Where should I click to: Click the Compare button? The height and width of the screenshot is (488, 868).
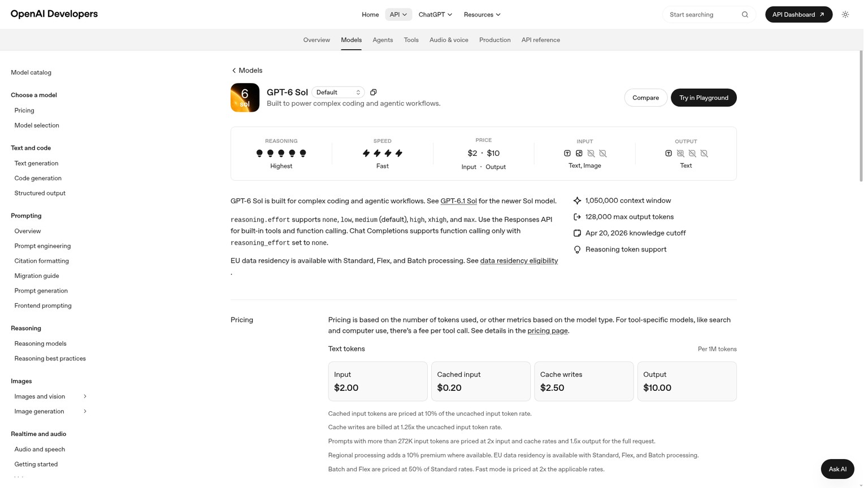[x=645, y=98]
